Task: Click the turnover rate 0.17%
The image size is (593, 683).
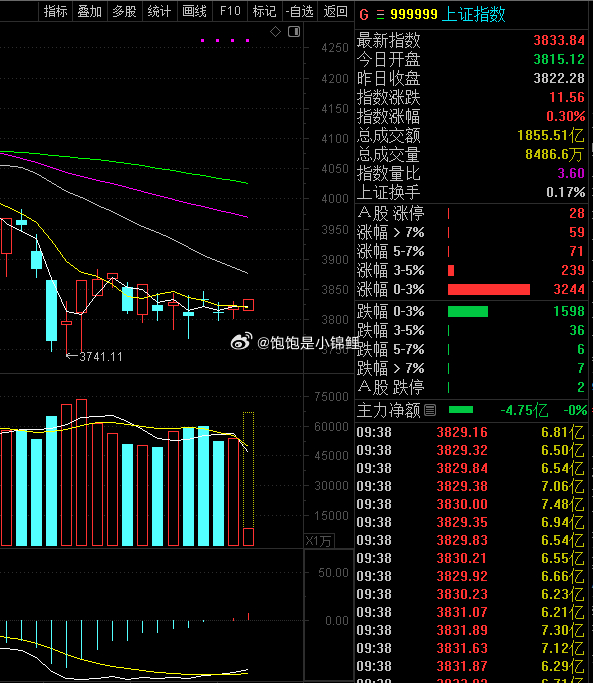Action: pos(566,192)
